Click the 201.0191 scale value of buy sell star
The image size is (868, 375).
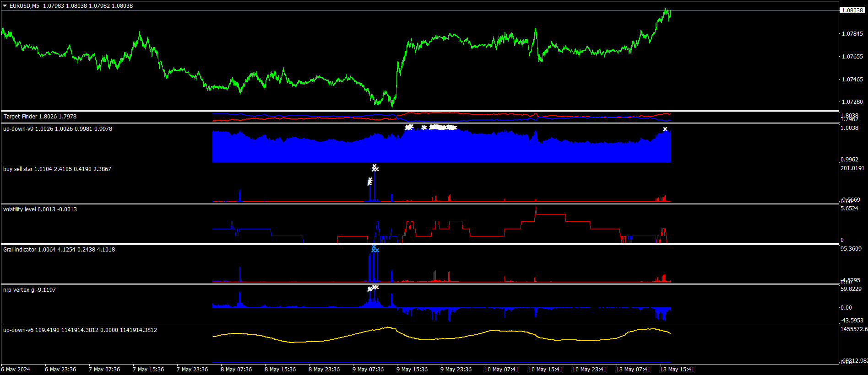(852, 168)
